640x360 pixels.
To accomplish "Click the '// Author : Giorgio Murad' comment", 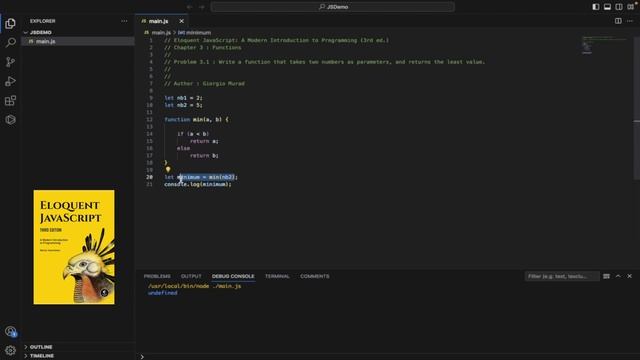I will pyautogui.click(x=204, y=84).
